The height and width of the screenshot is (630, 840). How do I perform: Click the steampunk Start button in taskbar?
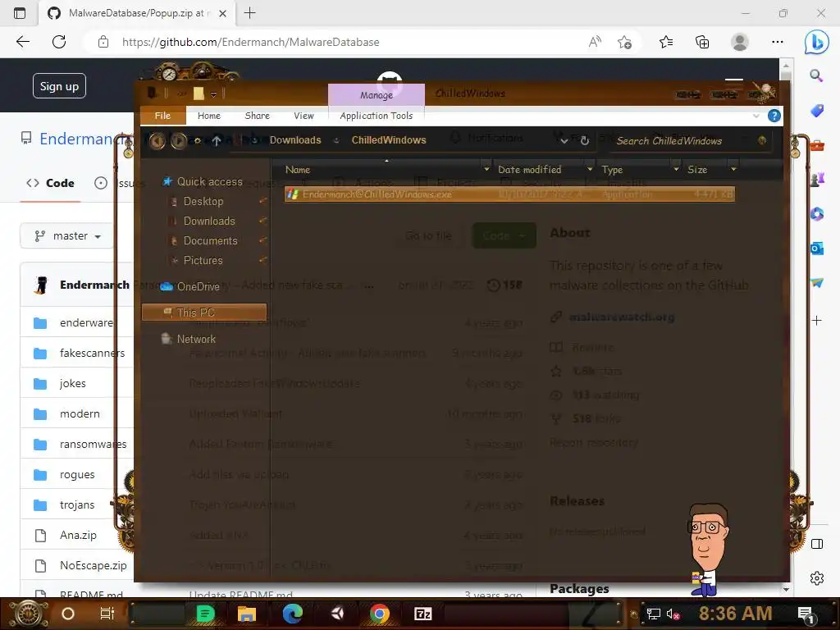coord(29,614)
